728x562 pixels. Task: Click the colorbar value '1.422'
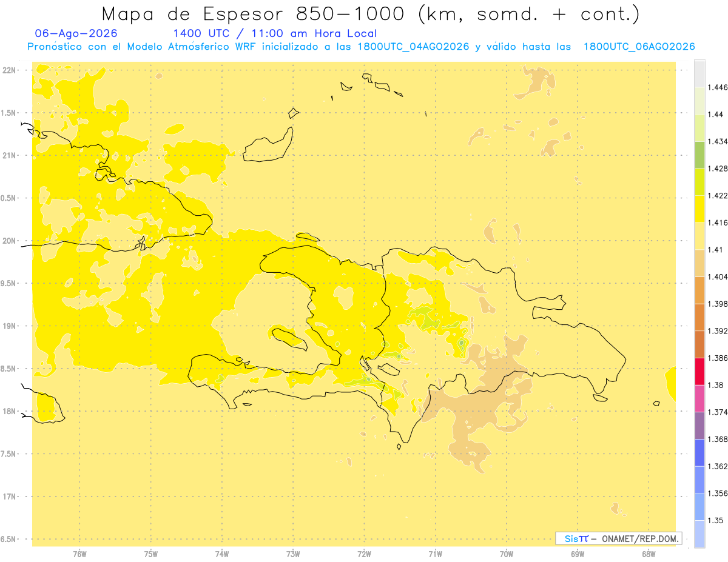[x=718, y=196]
